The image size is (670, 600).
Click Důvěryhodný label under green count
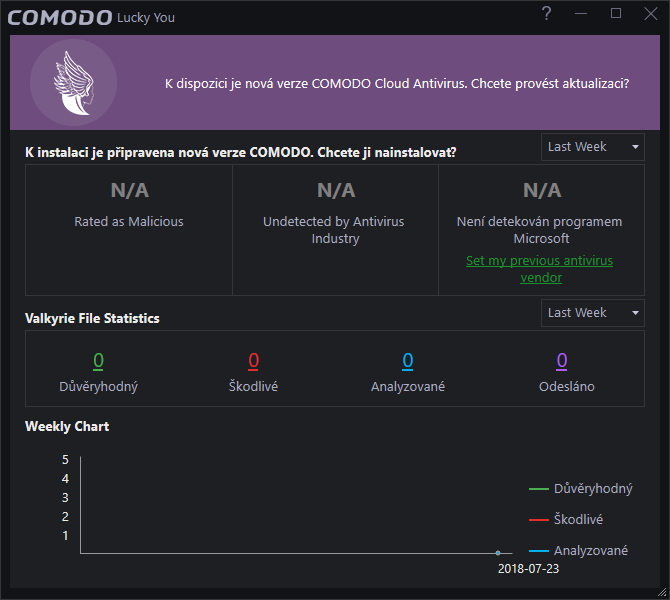click(x=98, y=387)
